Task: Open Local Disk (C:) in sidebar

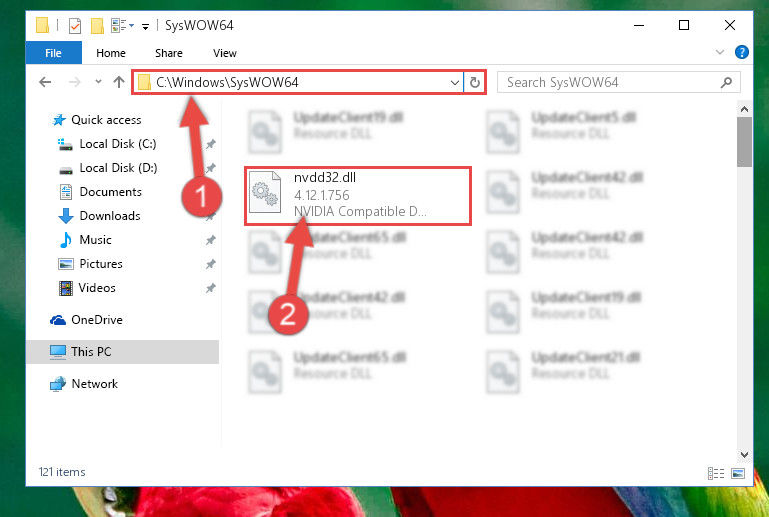Action: (118, 144)
